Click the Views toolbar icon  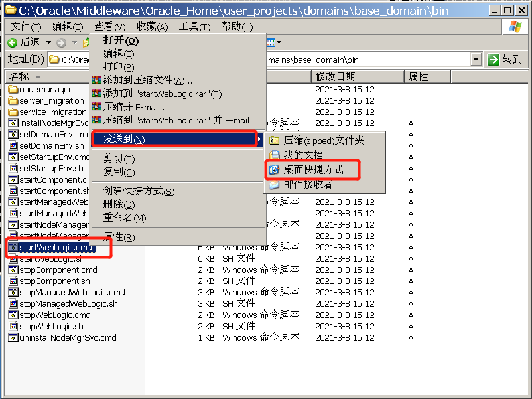coord(271,42)
